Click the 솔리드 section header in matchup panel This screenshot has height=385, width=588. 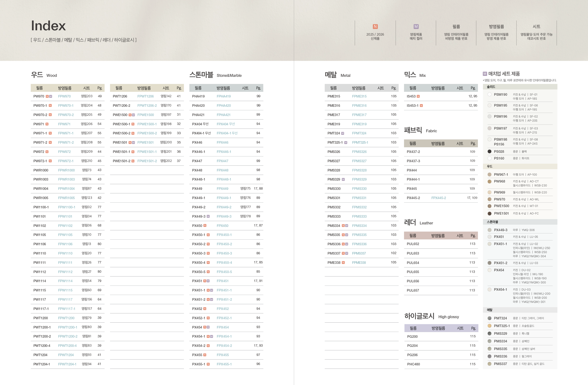click(491, 87)
